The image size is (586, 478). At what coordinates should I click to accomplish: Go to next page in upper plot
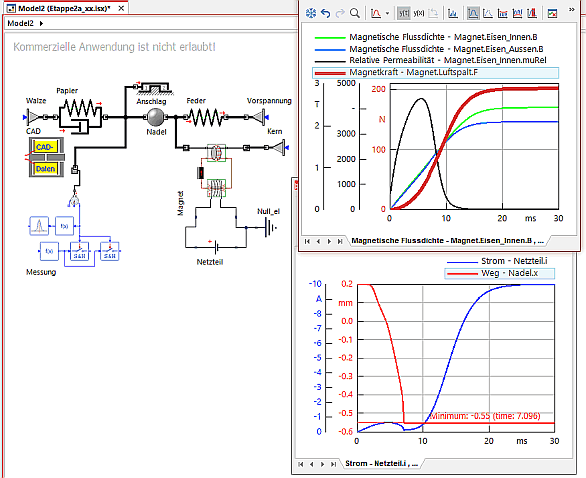[x=329, y=241]
